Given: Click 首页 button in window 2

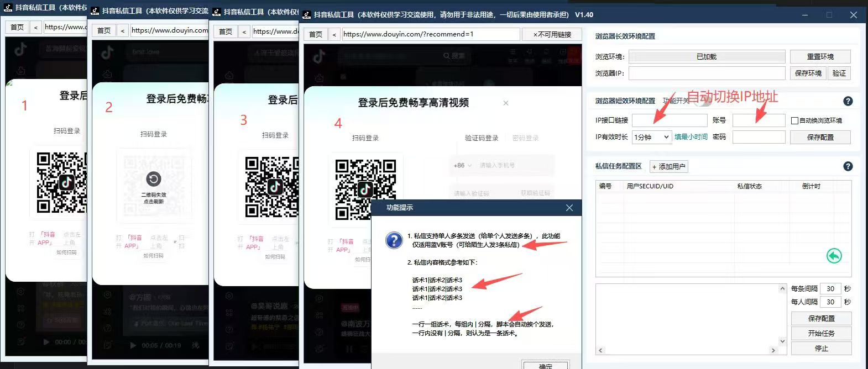Looking at the screenshot, I should [104, 30].
